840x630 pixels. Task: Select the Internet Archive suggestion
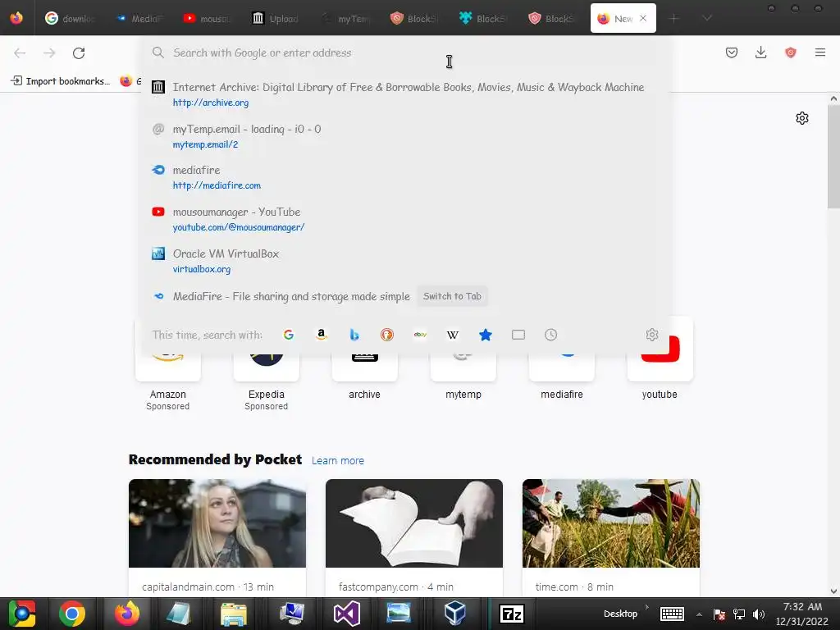point(405,94)
